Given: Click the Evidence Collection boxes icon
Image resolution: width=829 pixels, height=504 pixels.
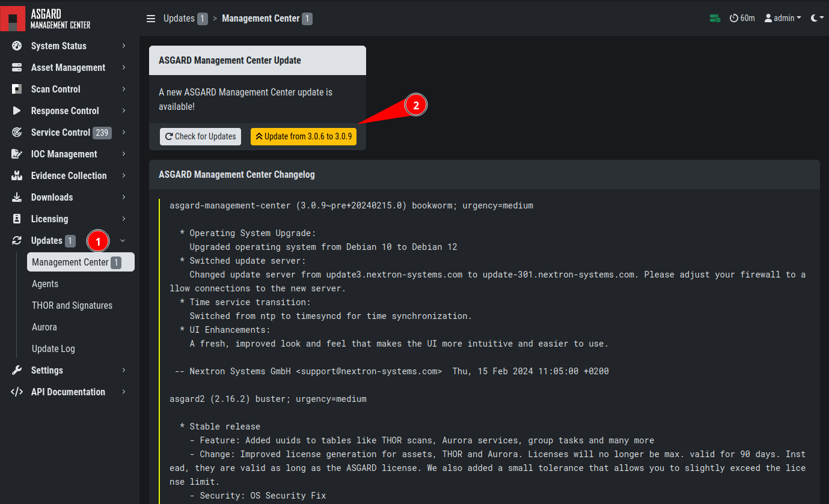Looking at the screenshot, I should (x=17, y=175).
